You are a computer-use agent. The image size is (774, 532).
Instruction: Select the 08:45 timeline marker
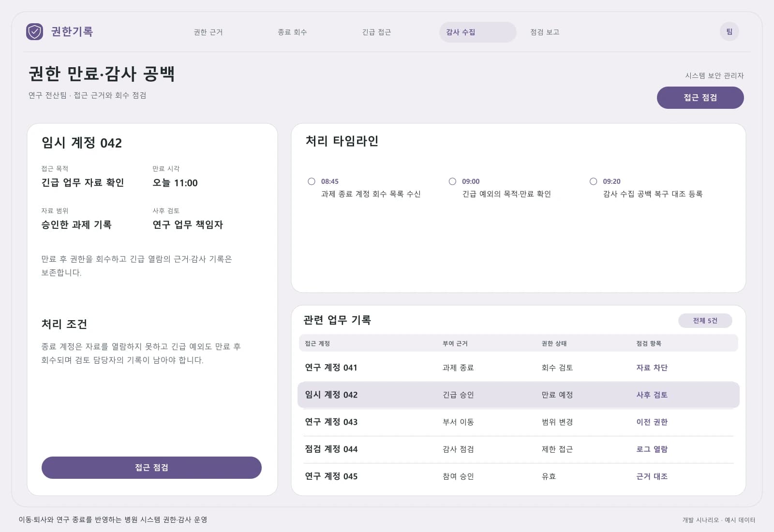tap(312, 181)
